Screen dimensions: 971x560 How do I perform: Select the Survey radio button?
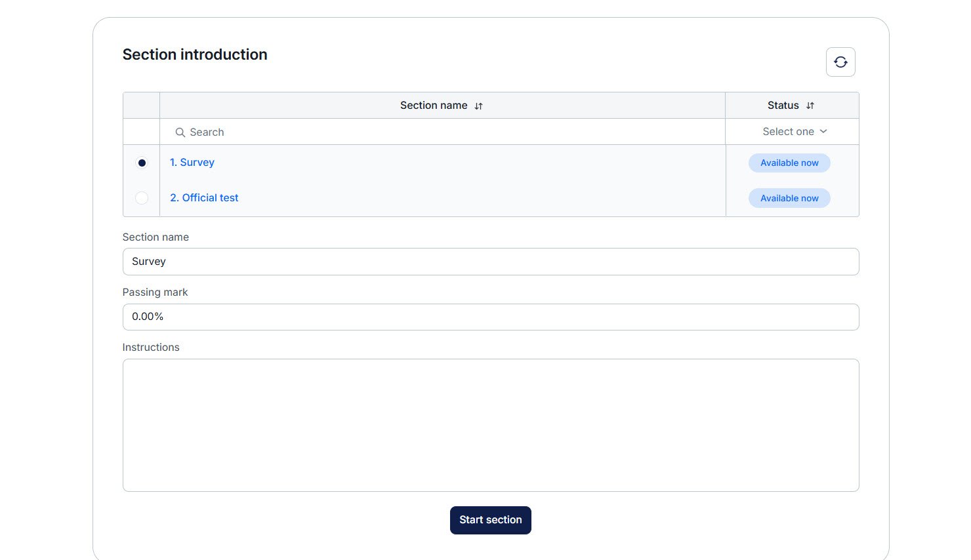(142, 163)
